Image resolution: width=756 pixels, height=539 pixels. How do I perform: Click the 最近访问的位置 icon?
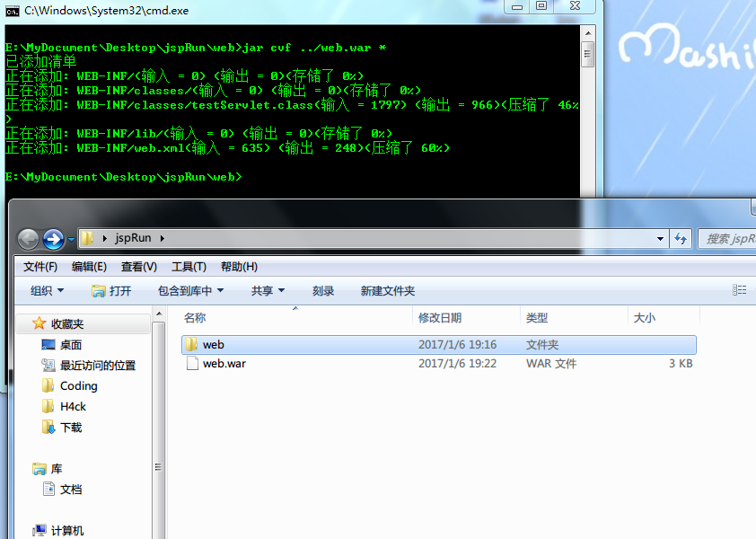click(48, 366)
